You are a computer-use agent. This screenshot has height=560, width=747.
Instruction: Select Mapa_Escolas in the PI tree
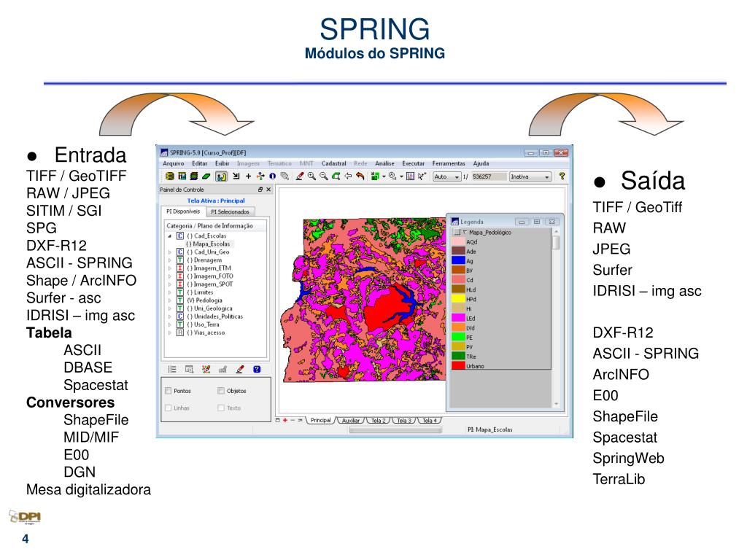208,244
